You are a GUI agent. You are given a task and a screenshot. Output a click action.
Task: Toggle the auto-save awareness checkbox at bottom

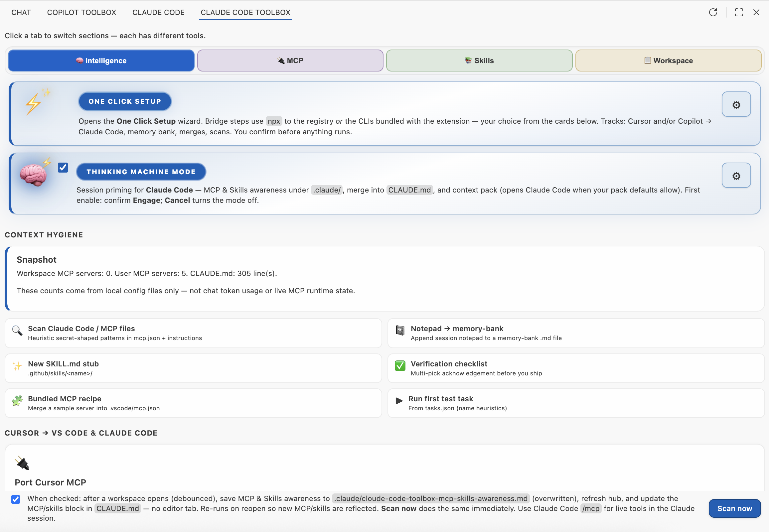click(x=16, y=499)
